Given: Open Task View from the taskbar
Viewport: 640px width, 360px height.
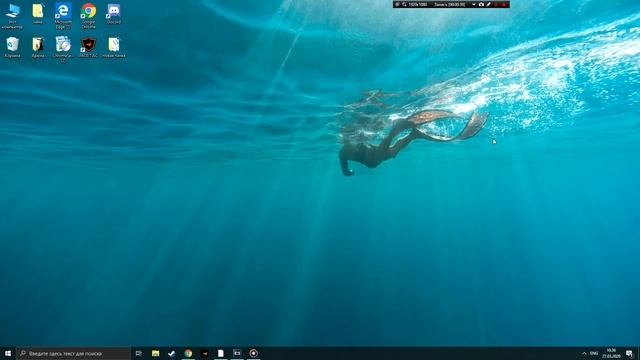Looking at the screenshot, I should [139, 353].
